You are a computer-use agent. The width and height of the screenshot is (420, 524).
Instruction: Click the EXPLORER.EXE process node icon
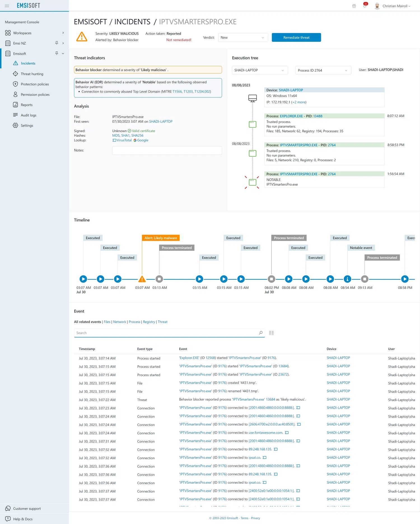click(253, 124)
